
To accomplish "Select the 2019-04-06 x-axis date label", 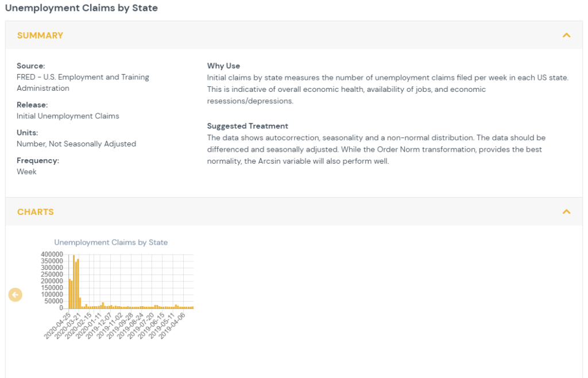I will pyautogui.click(x=173, y=326).
